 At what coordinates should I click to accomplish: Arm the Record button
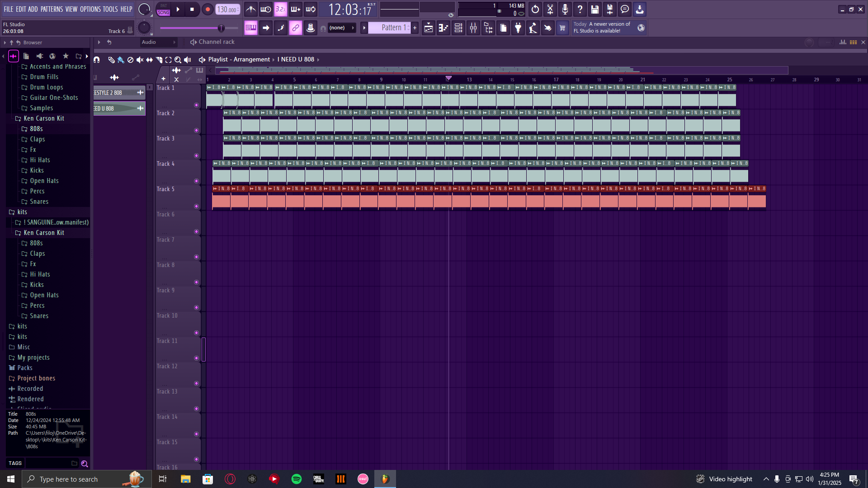click(208, 9)
